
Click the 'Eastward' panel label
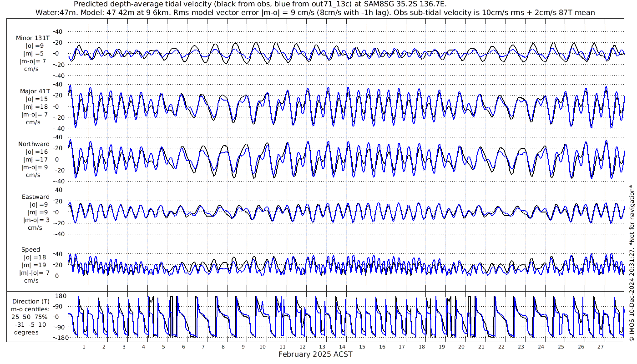[35, 197]
